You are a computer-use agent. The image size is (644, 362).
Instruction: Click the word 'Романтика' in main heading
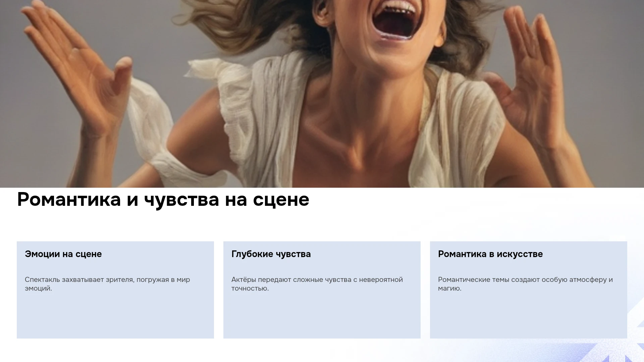(x=69, y=200)
